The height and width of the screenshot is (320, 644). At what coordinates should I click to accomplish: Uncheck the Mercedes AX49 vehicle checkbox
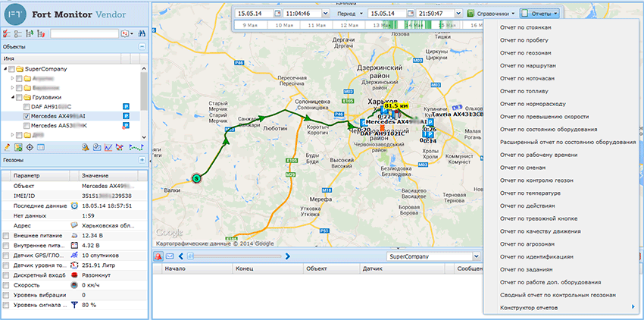pyautogui.click(x=27, y=116)
